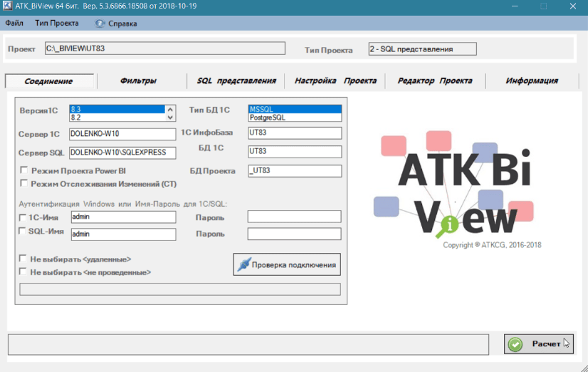Viewport: 588px width, 372px height.
Task: Open the Тип Проекта menu
Action: click(57, 24)
